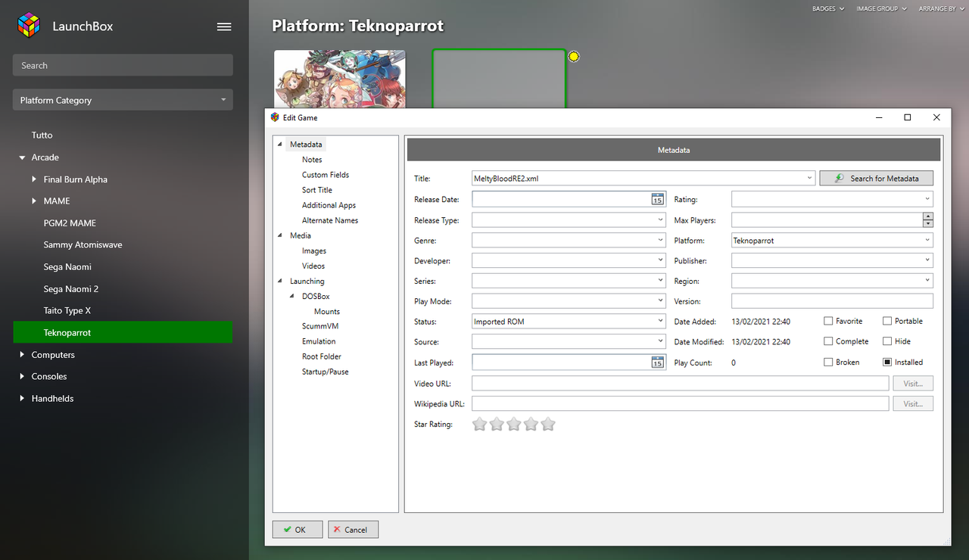969x560 pixels.
Task: Set Star Rating to five stars
Action: [548, 424]
